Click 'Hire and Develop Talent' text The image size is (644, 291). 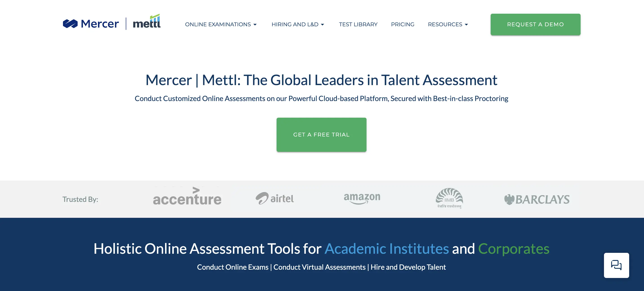[408, 267]
